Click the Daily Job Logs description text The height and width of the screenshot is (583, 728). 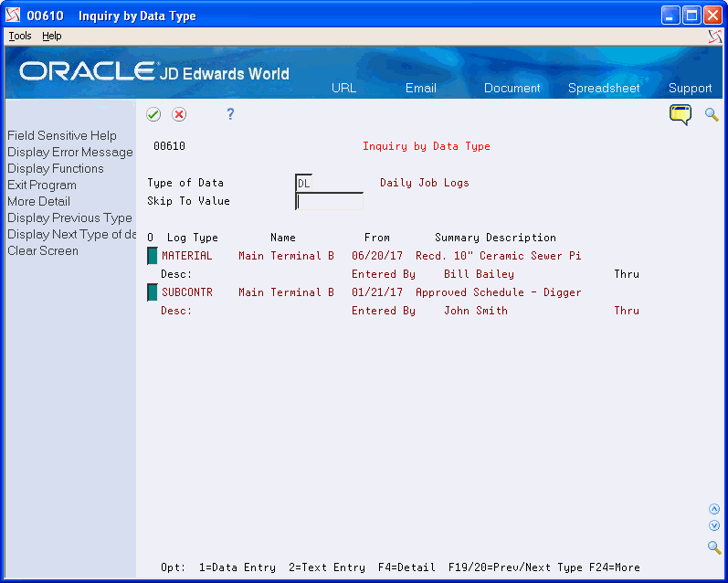click(x=425, y=183)
